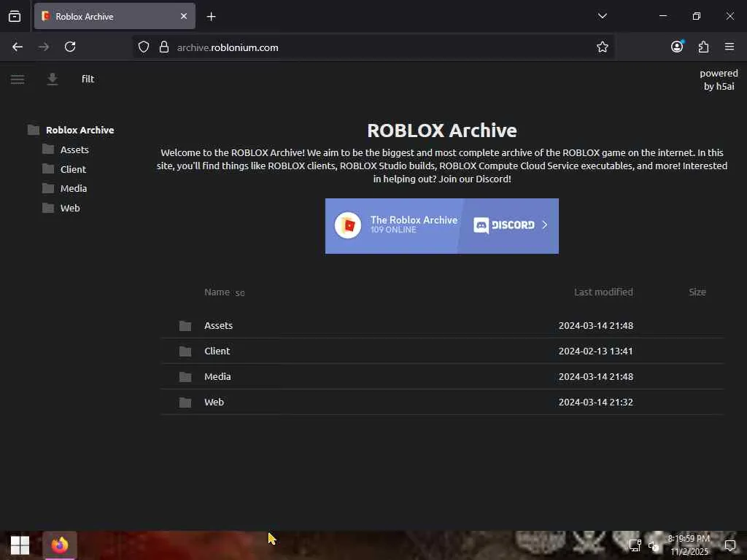Viewport: 747px width, 560px height.
Task: Click Media row folder icon in listing
Action: (x=185, y=377)
